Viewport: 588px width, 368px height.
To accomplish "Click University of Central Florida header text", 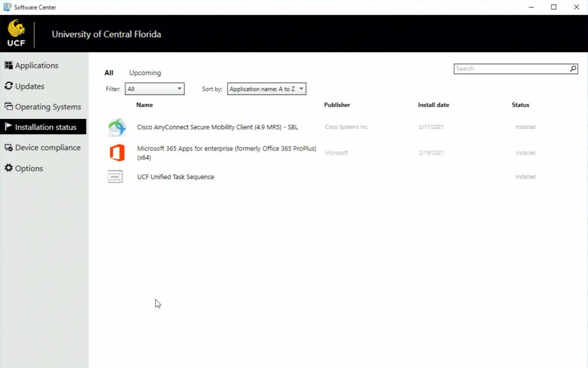I will pos(107,34).
